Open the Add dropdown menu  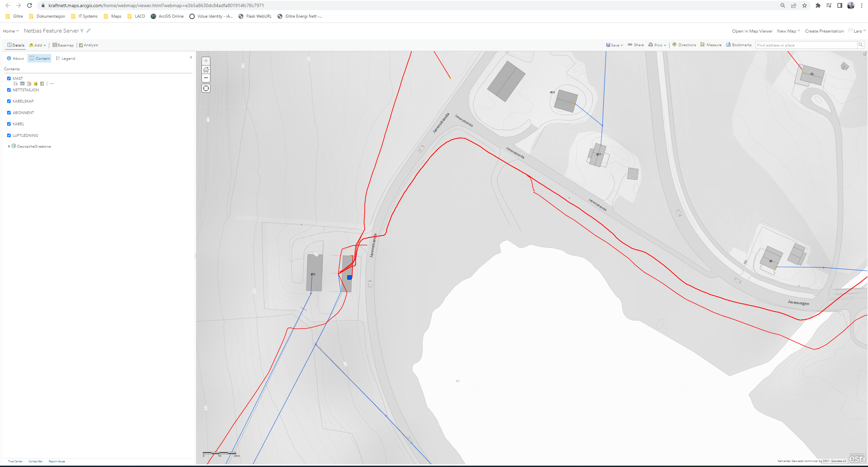point(38,45)
